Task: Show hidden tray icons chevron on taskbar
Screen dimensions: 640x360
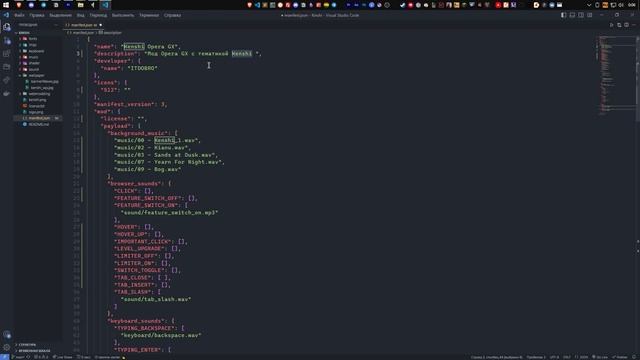Action: tap(589, 5)
